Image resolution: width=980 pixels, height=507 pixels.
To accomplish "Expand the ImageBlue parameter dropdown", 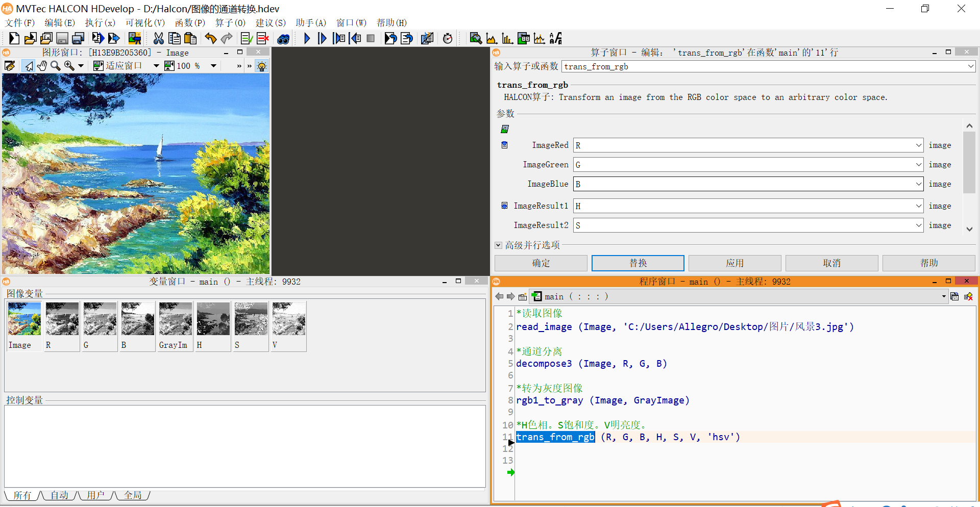I will tap(918, 184).
